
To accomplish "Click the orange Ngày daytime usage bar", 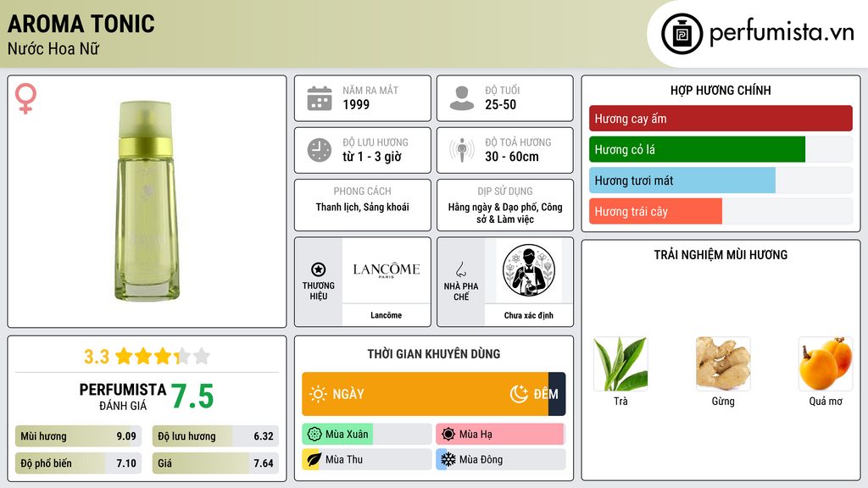I will pos(426,394).
